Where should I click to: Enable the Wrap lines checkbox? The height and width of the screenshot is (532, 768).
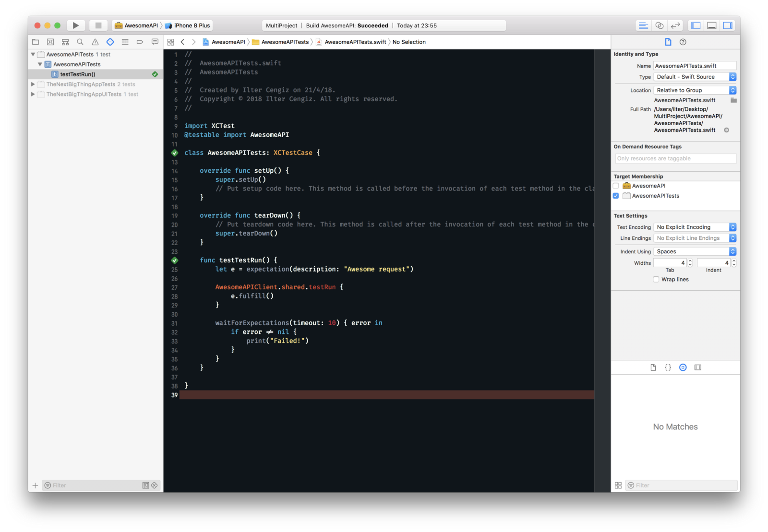pos(656,279)
